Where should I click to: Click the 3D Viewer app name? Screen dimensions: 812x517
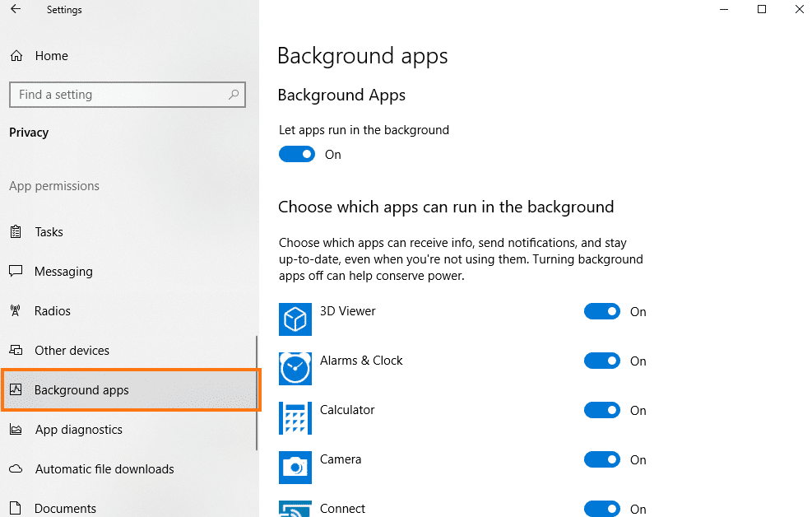coord(347,311)
